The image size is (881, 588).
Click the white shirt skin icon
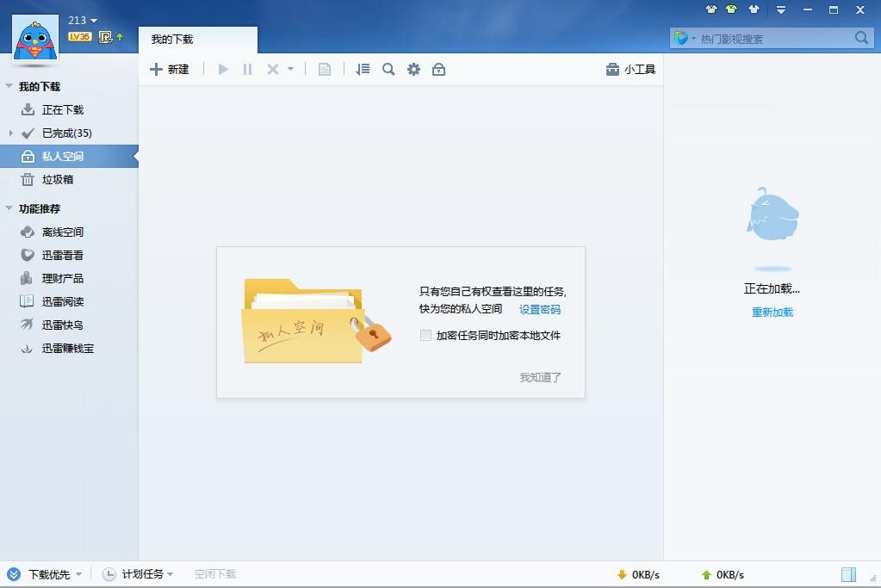(754, 9)
